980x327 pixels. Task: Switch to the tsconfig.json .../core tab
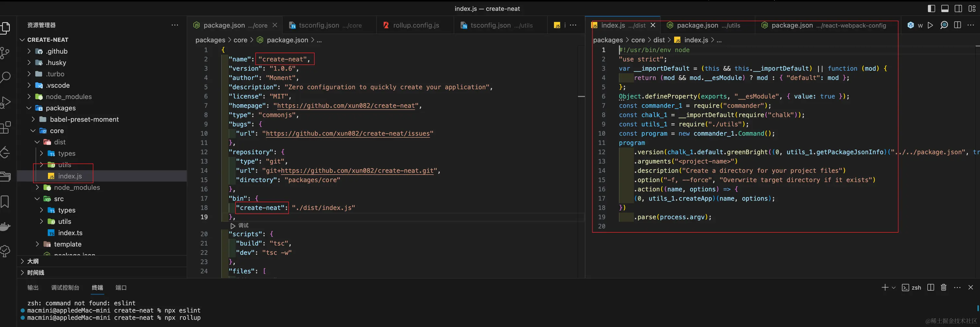click(329, 25)
